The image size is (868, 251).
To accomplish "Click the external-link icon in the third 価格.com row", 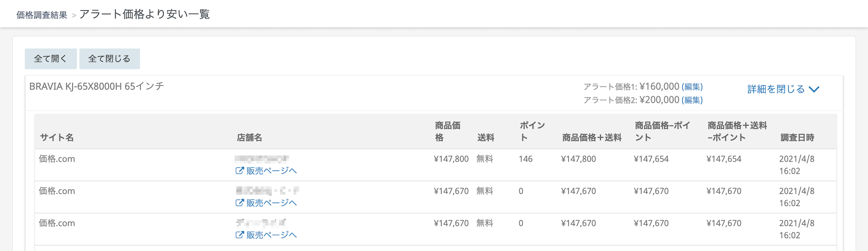I will [239, 235].
